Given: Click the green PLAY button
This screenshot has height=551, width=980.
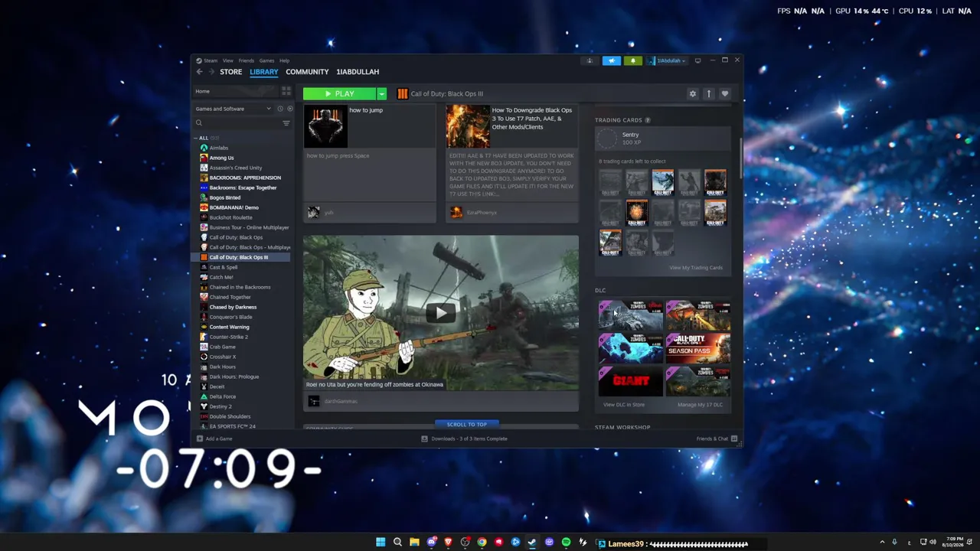Looking at the screenshot, I should 339,93.
